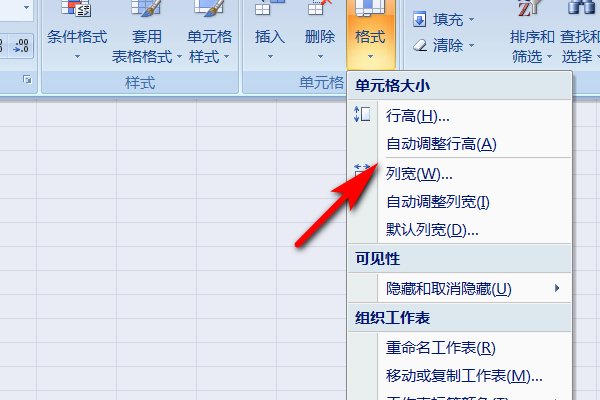
Task: Expand the 删除 dropdown arrow
Action: pyautogui.click(x=320, y=57)
